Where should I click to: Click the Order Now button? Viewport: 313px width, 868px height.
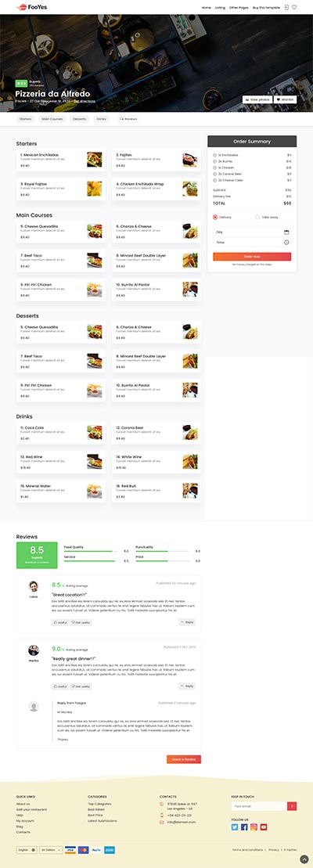(252, 256)
